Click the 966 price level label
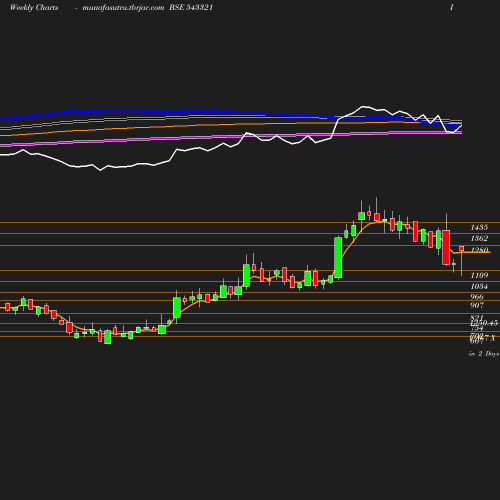 click(x=477, y=297)
